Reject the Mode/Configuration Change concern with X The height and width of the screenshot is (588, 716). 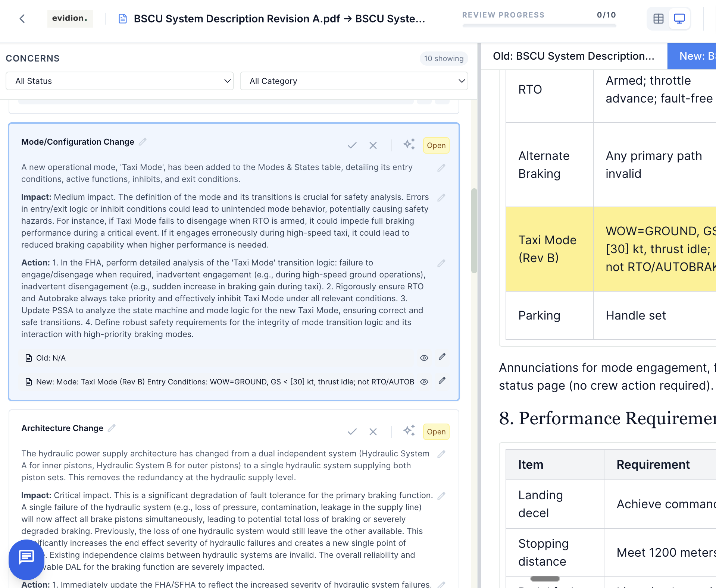click(373, 145)
